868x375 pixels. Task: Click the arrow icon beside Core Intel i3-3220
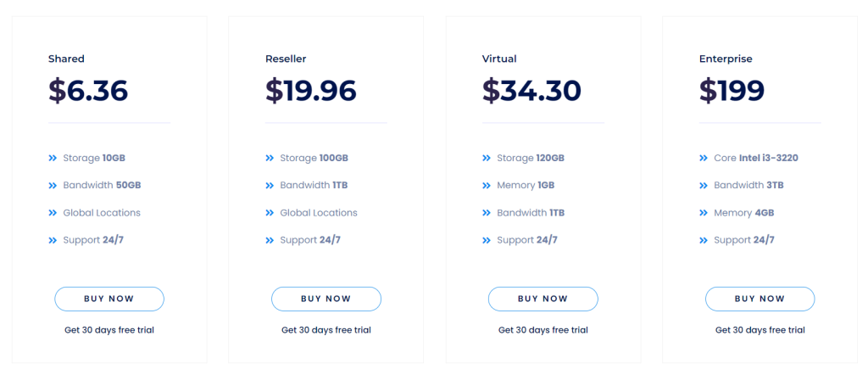click(x=704, y=158)
